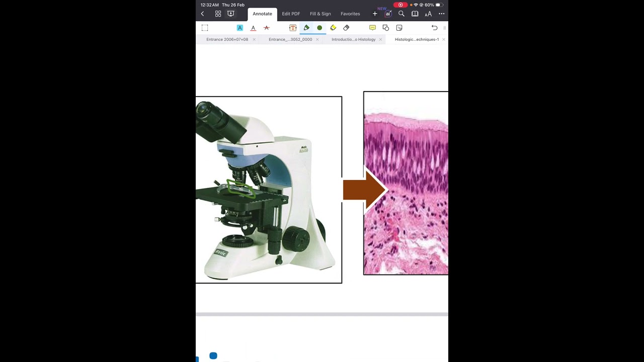Tap the status bar clock
Viewport: 644px width, 362px height.
click(209, 5)
